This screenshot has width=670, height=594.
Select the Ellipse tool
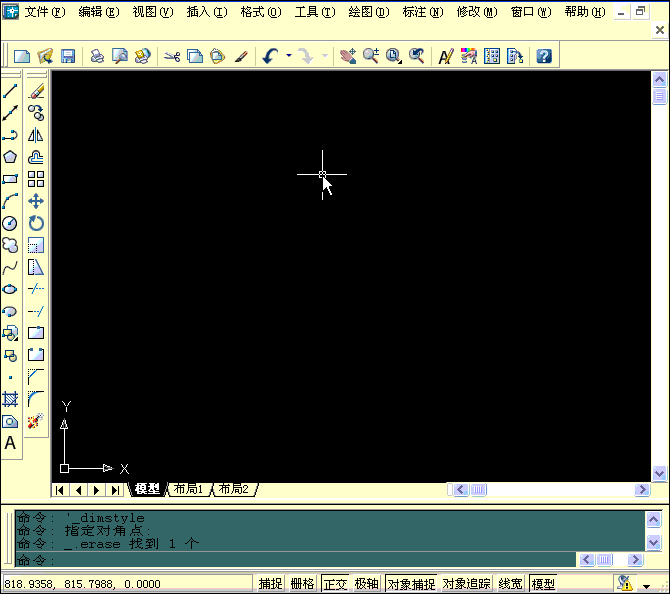(x=10, y=289)
